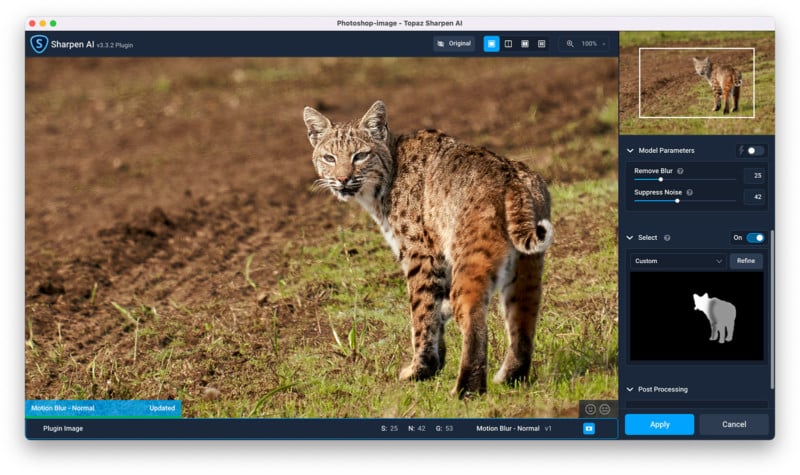Click the S: 25 status value
The image size is (800, 475).
[x=389, y=429]
